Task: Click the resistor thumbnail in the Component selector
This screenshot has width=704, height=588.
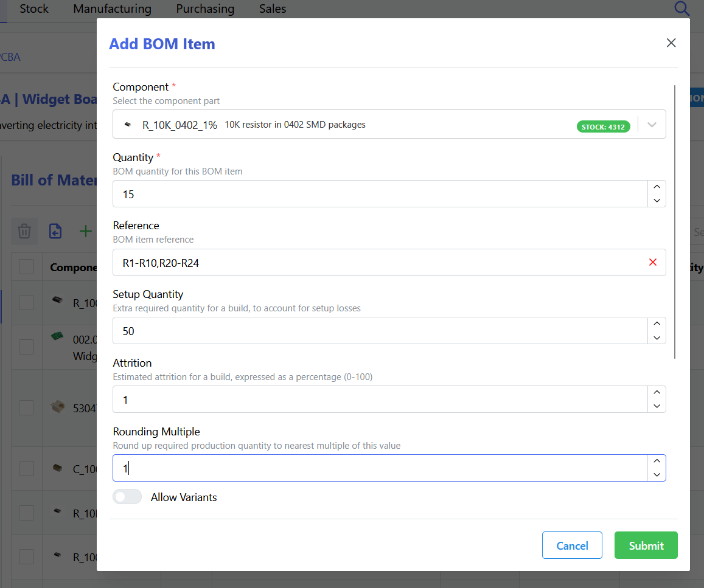Action: pyautogui.click(x=127, y=124)
